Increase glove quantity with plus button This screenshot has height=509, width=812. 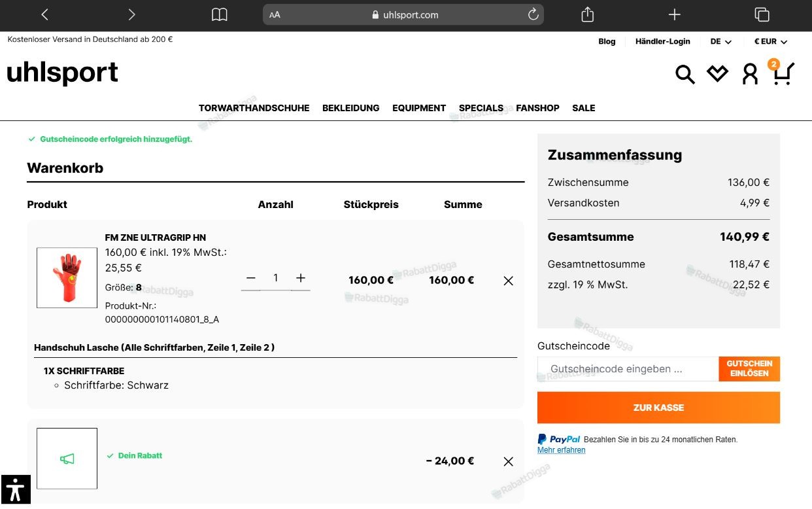point(301,278)
